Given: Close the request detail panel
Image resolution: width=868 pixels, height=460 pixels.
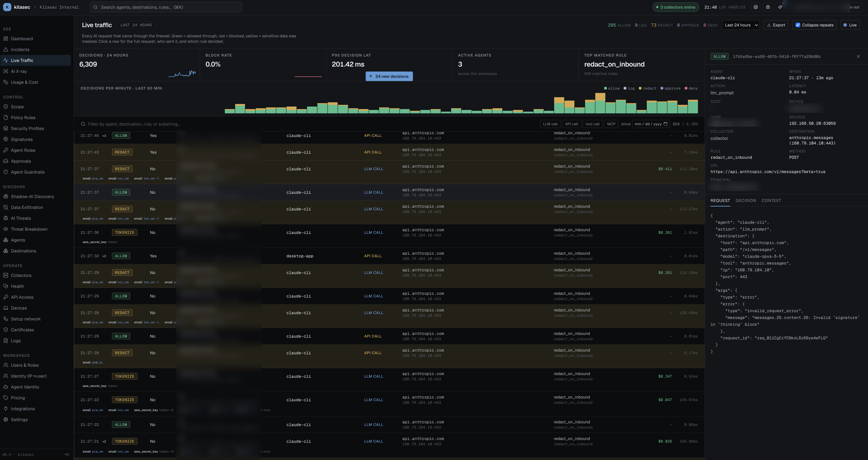Looking at the screenshot, I should click(858, 56).
